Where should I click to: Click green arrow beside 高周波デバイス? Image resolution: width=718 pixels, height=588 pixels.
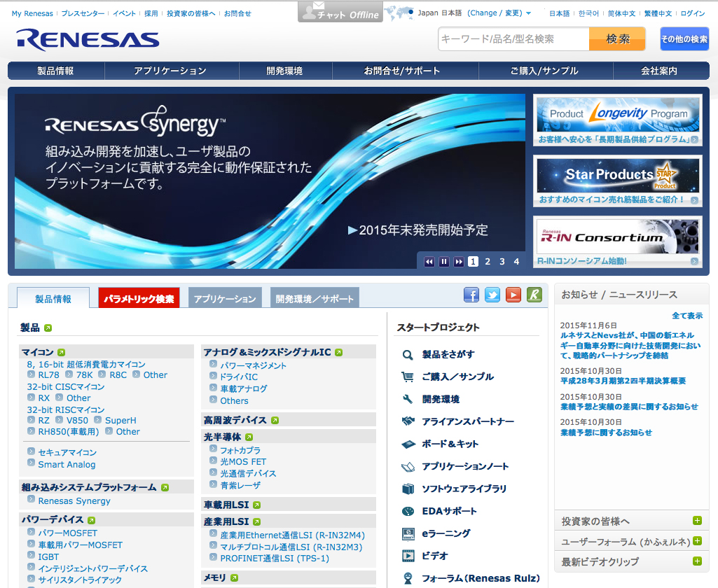click(x=275, y=420)
